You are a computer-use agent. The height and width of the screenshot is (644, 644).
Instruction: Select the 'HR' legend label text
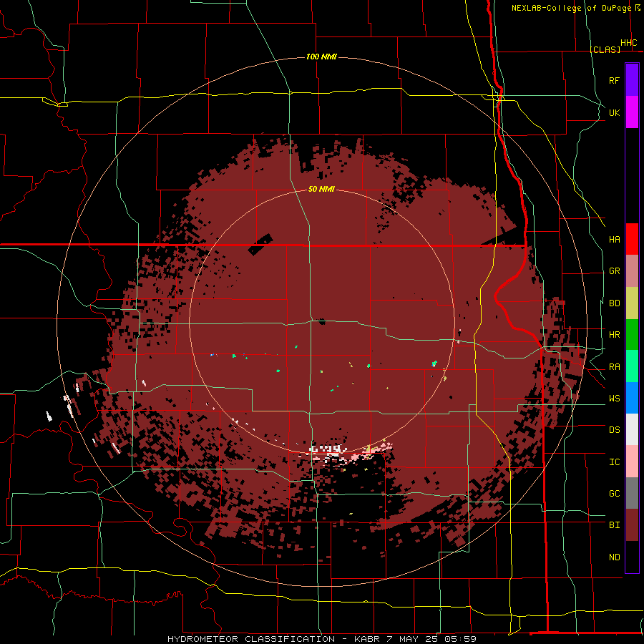[x=615, y=335]
